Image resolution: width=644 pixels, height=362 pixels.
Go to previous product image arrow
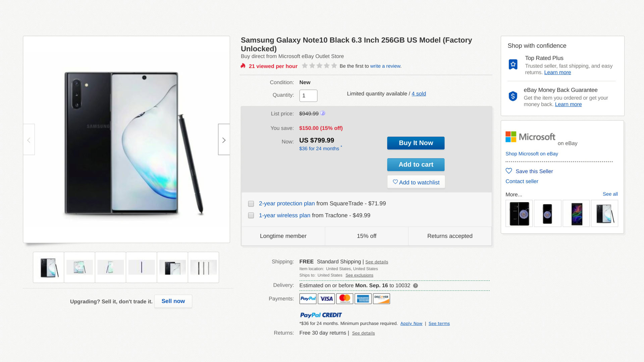pos(29,140)
